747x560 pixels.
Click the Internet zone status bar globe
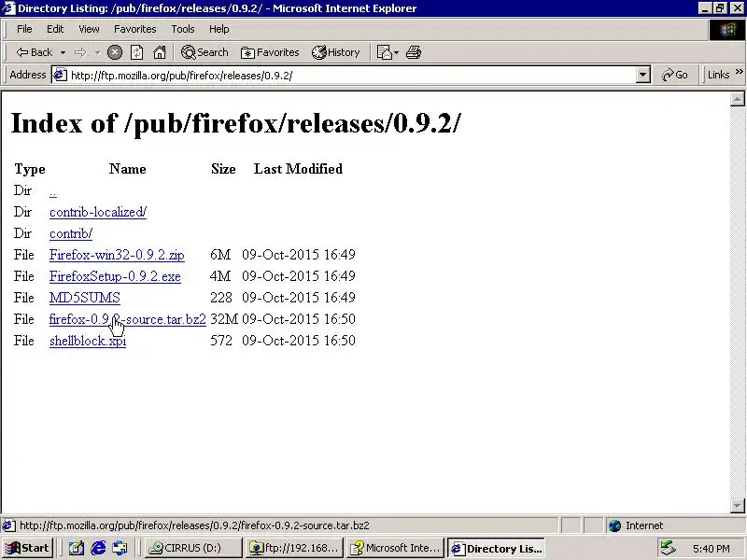pos(615,525)
